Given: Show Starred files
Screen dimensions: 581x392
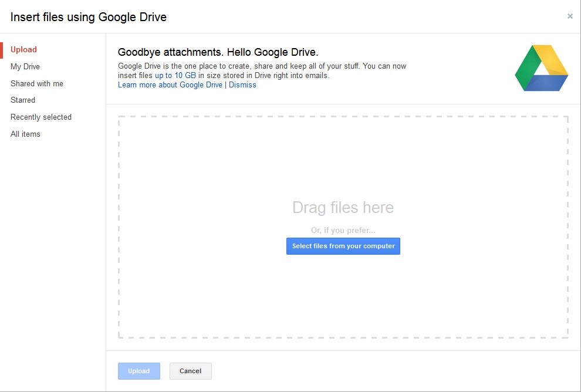Looking at the screenshot, I should (23, 100).
